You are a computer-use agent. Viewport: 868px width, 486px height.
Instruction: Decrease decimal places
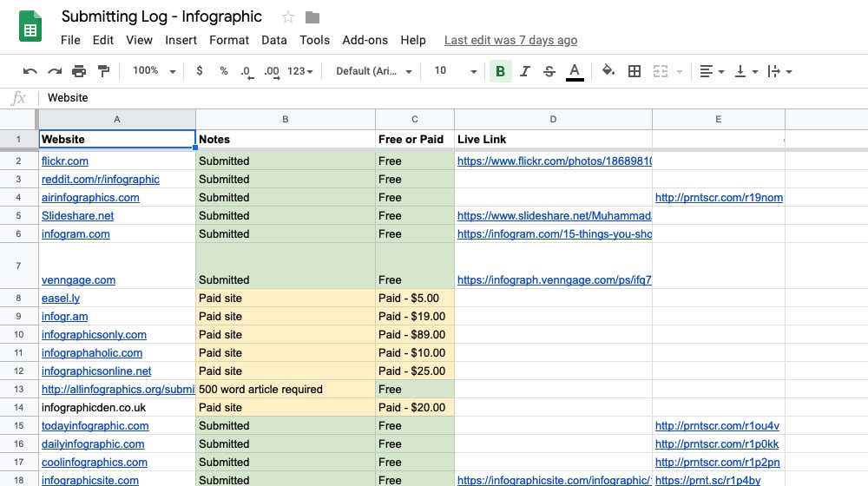point(247,72)
